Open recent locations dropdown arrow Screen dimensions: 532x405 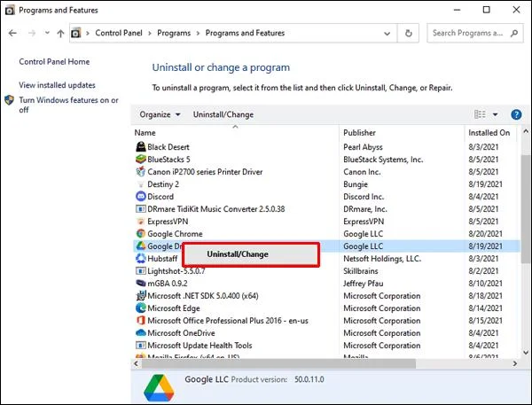47,33
